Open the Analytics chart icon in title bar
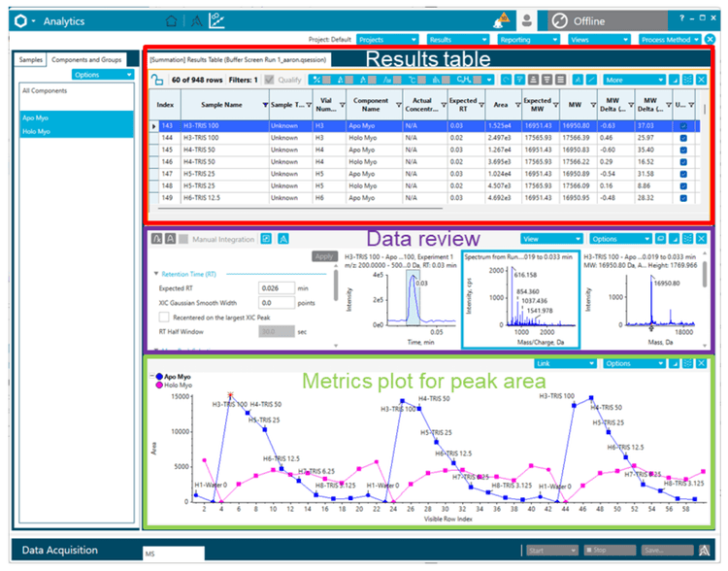 point(219,19)
